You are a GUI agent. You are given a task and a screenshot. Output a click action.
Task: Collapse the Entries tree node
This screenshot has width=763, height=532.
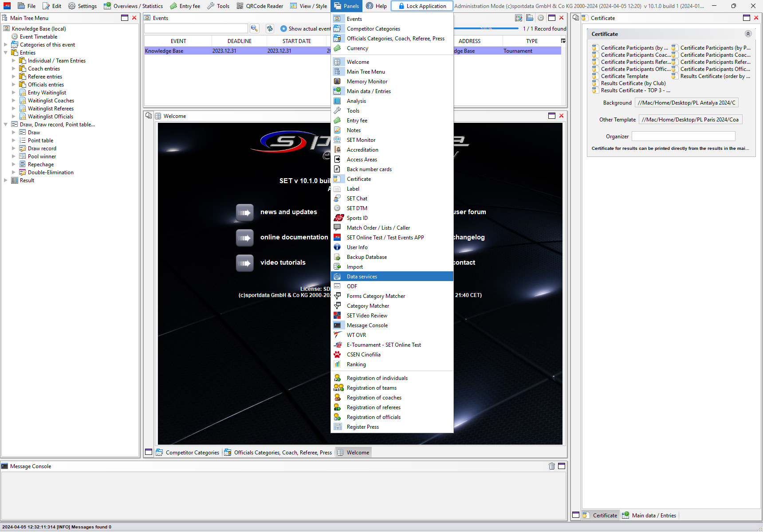[5, 53]
